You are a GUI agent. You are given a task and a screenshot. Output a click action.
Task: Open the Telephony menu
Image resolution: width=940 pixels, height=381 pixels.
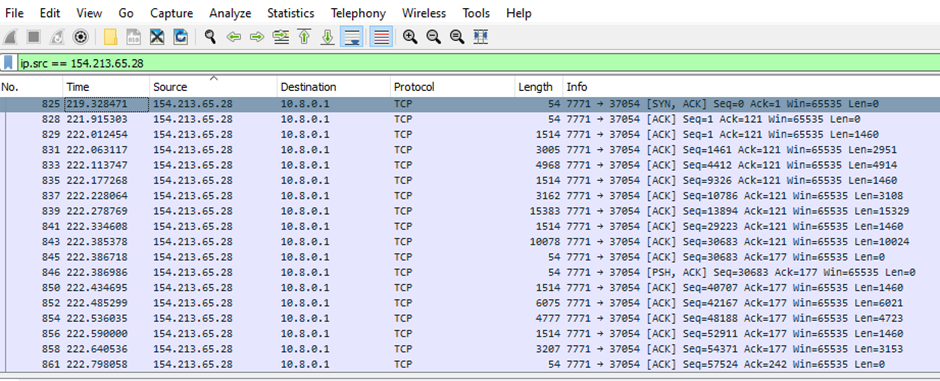click(x=358, y=13)
